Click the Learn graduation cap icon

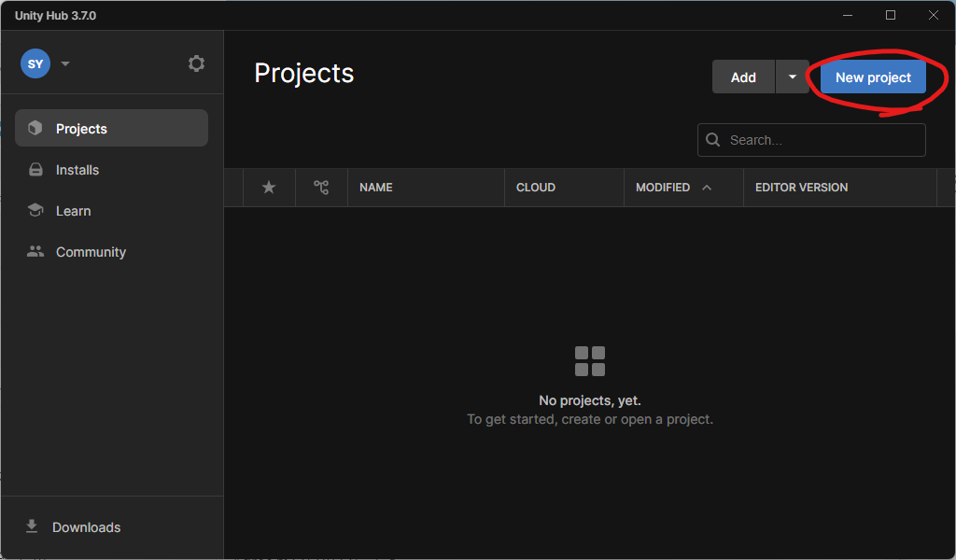tap(35, 210)
